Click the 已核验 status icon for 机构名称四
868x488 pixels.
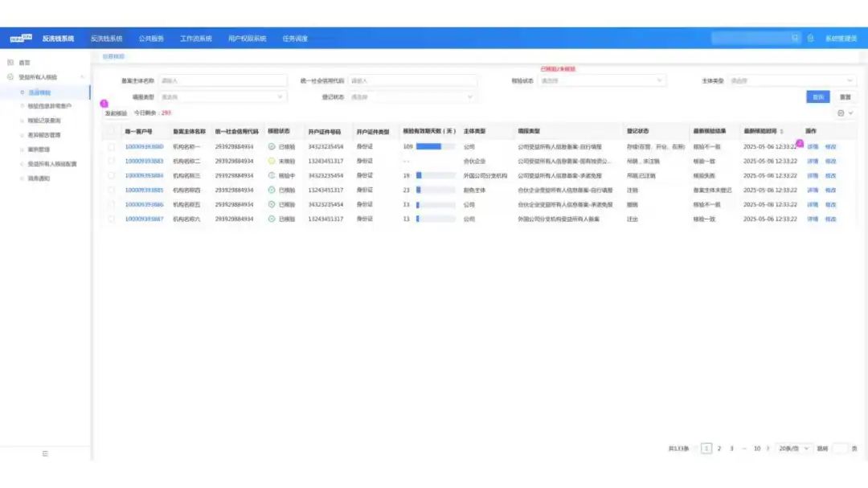coord(272,190)
